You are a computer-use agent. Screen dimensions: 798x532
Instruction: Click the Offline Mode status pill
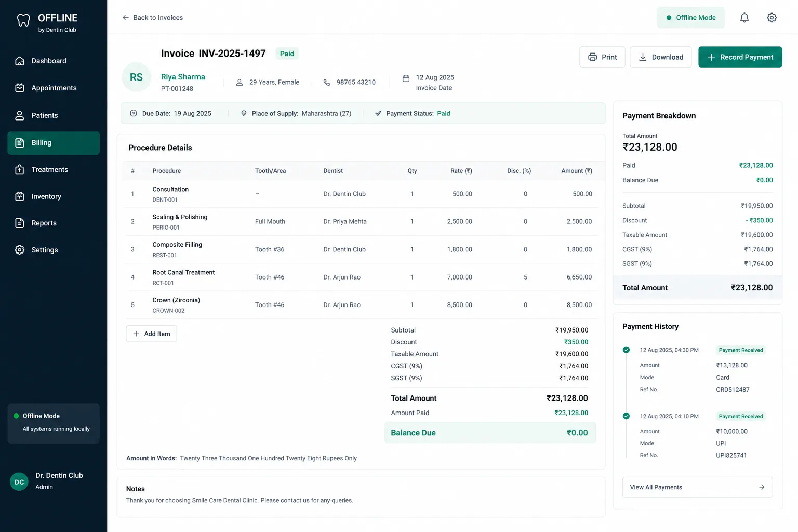[690, 18]
